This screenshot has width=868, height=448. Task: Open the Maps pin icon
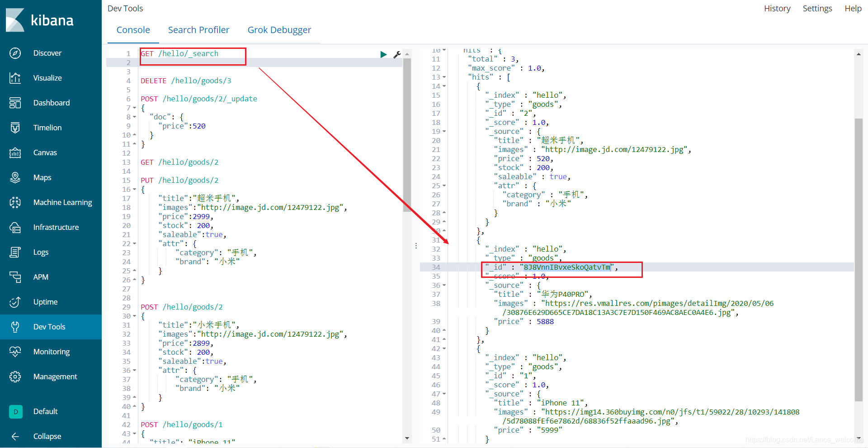[15, 177]
